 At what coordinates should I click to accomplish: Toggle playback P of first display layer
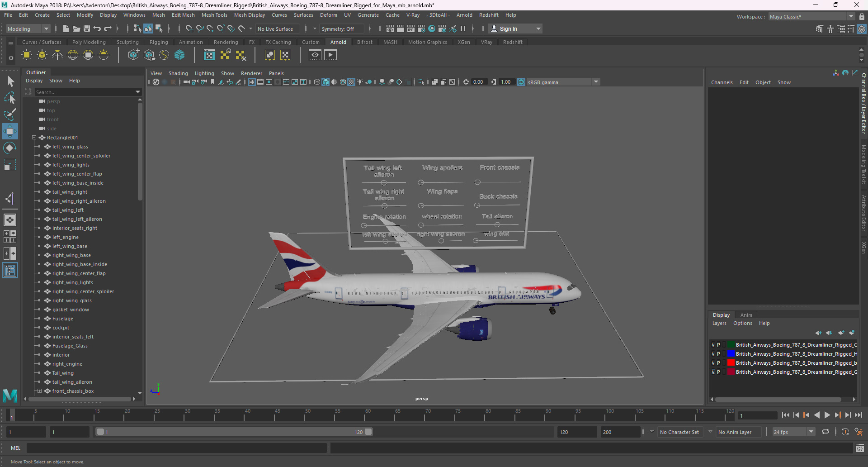point(718,345)
